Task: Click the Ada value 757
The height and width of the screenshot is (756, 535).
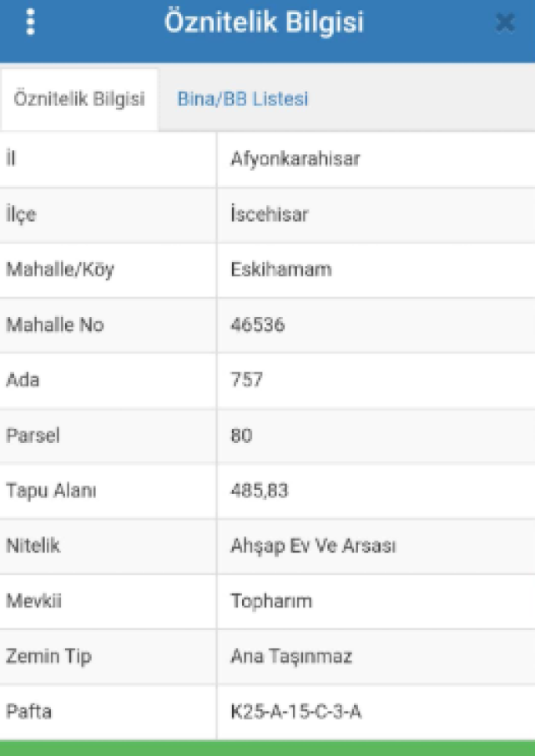Action: [x=246, y=380]
